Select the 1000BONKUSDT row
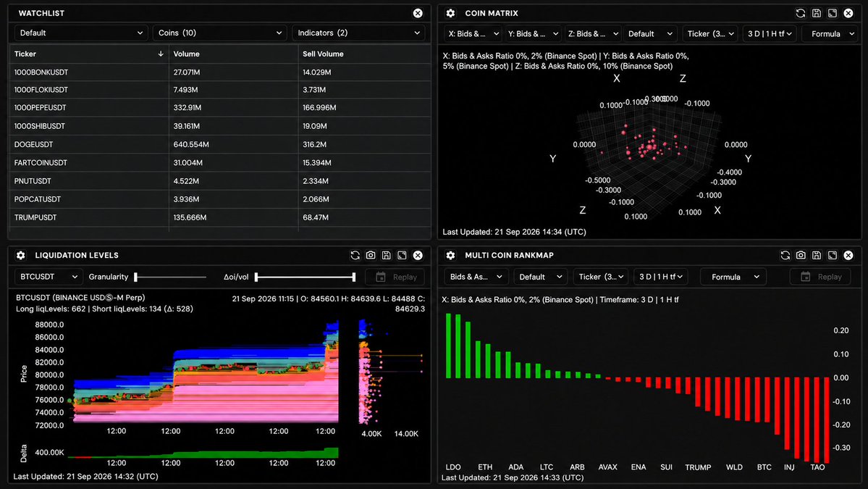 point(220,72)
